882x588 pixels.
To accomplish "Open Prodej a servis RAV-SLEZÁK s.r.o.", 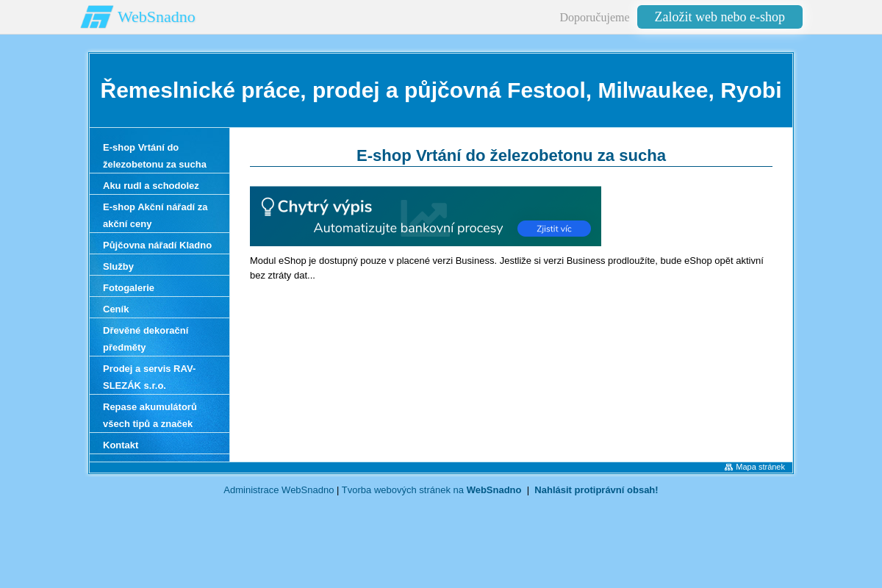I will click(159, 377).
